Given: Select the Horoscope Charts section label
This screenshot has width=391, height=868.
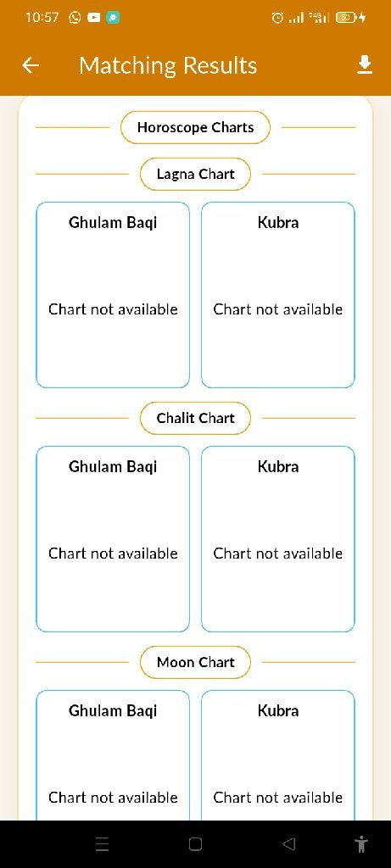Looking at the screenshot, I should (x=195, y=127).
